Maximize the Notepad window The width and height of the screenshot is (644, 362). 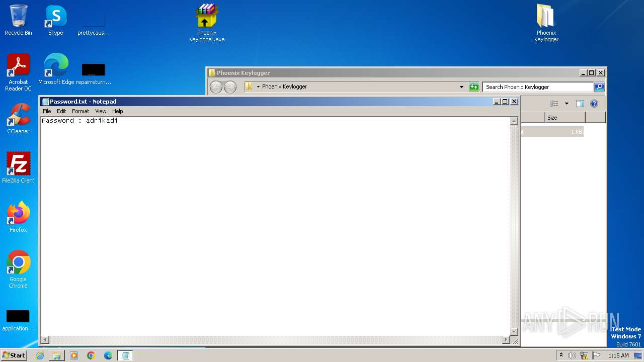[x=505, y=102]
